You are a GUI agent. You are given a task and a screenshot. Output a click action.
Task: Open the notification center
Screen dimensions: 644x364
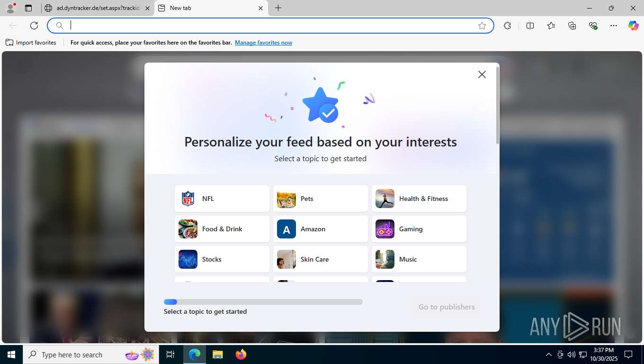point(628,355)
